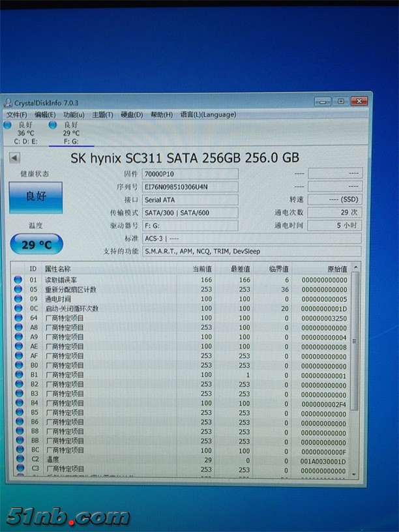
Task: Click the scrollbar down arrow in attribute list
Action: click(355, 473)
